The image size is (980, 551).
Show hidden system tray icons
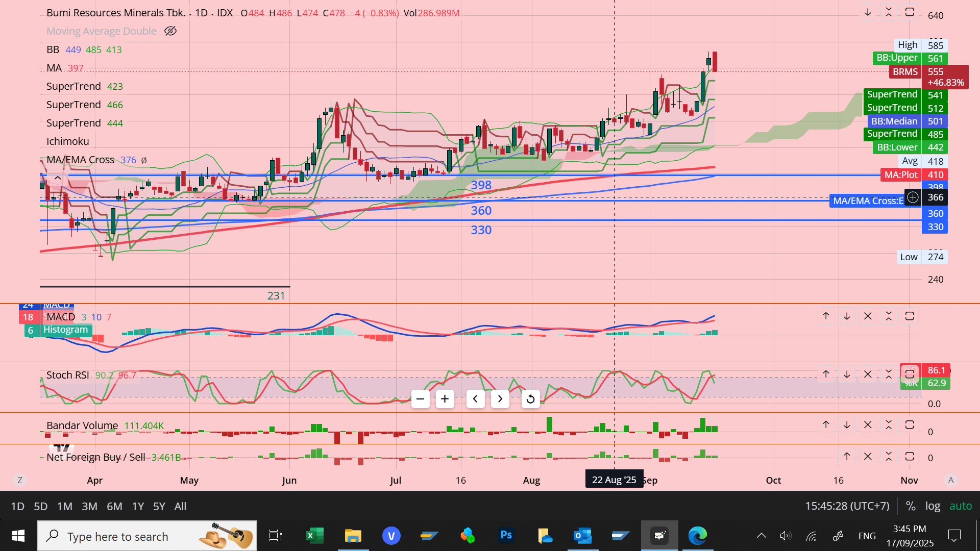click(761, 536)
